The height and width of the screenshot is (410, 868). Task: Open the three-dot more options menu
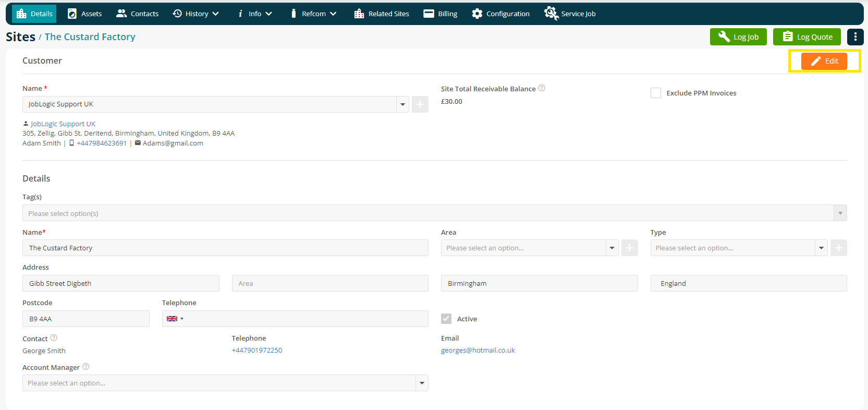tap(855, 37)
